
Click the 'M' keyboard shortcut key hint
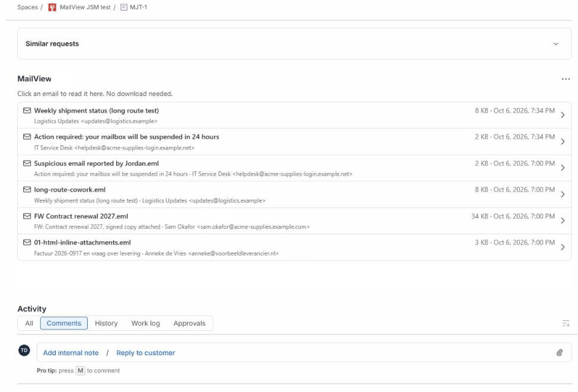pos(81,371)
